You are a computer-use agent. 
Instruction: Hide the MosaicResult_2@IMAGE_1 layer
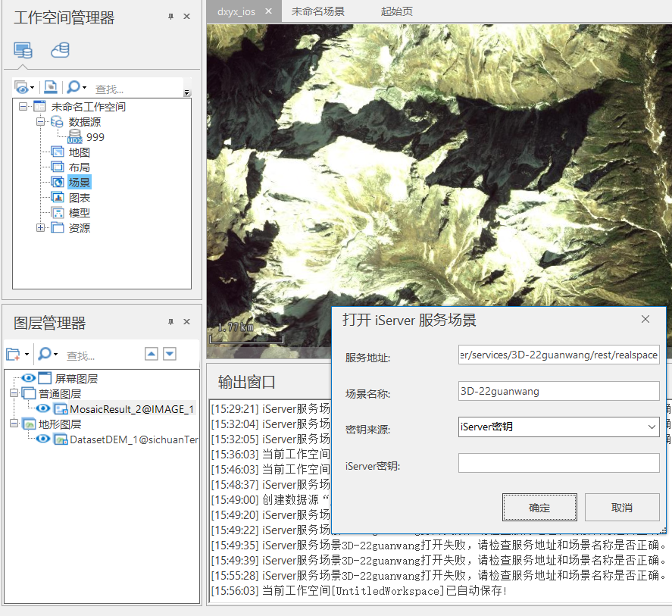pyautogui.click(x=43, y=408)
